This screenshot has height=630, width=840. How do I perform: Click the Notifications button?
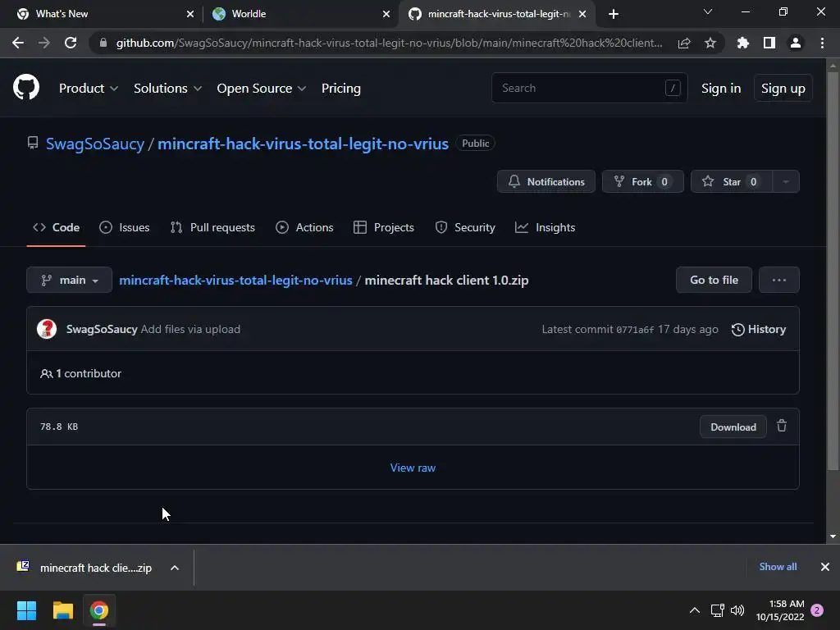tap(546, 181)
